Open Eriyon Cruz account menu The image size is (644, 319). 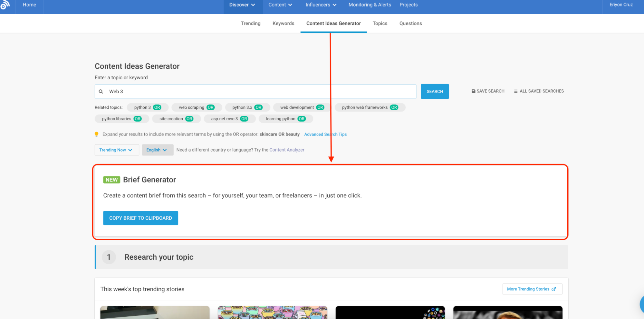pos(621,5)
